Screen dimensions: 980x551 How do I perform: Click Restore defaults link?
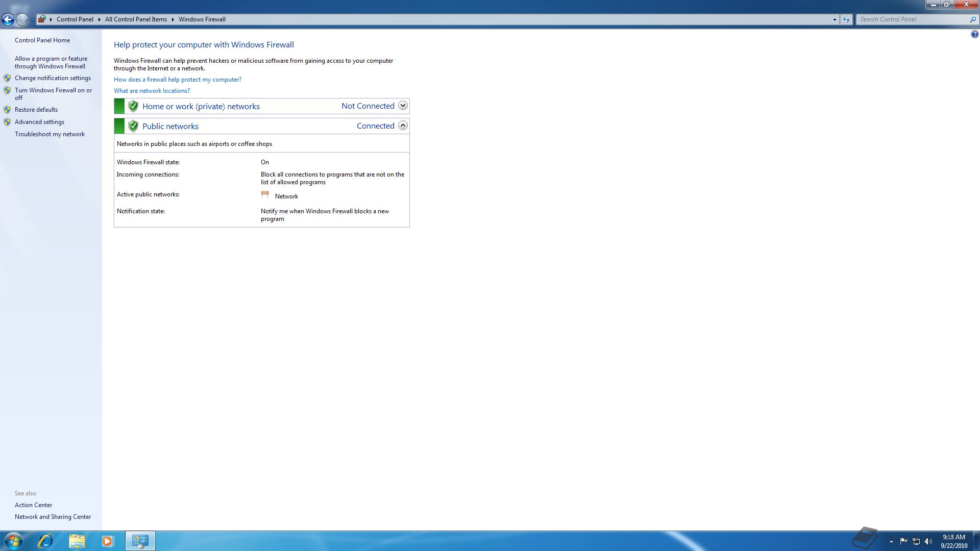36,110
